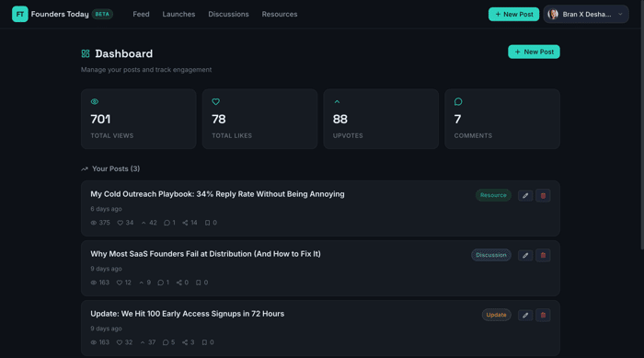
Task: Click the Dashboard grid icon
Action: click(86, 53)
